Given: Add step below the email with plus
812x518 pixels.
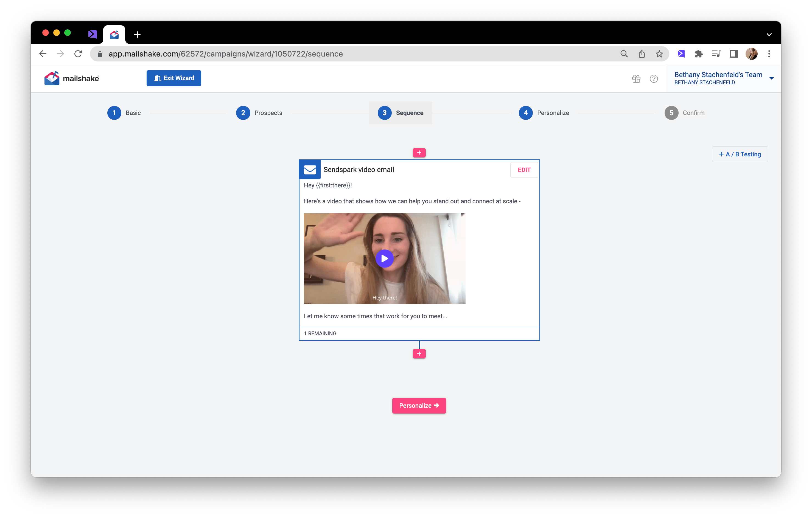Looking at the screenshot, I should [x=419, y=354].
